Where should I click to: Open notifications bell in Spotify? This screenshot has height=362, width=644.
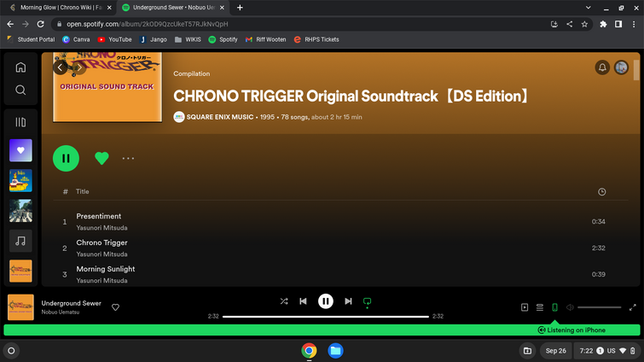(602, 67)
